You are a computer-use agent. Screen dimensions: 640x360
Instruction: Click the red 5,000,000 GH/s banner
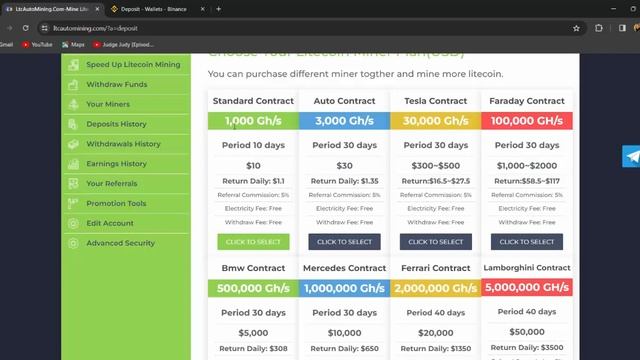(527, 287)
